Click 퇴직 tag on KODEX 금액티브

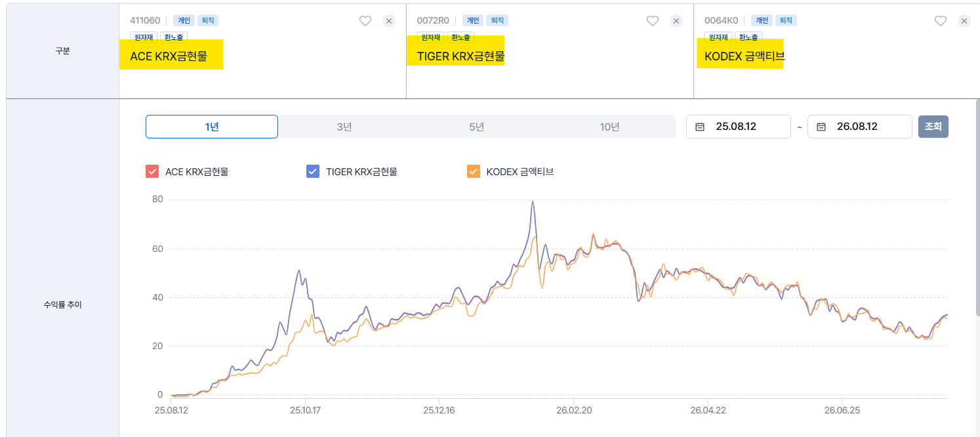tap(786, 21)
